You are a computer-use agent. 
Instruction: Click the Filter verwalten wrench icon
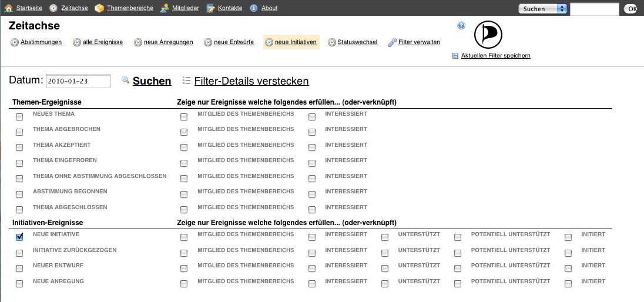pos(392,42)
